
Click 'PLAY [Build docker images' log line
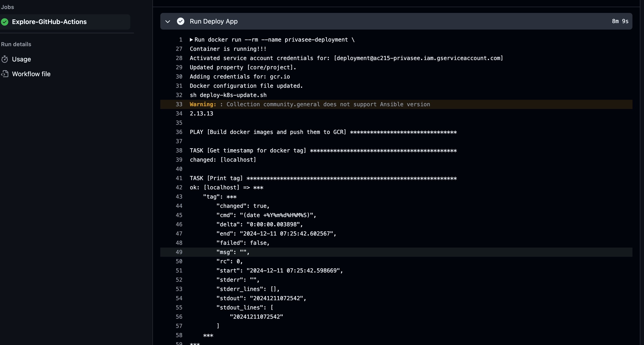click(x=323, y=132)
